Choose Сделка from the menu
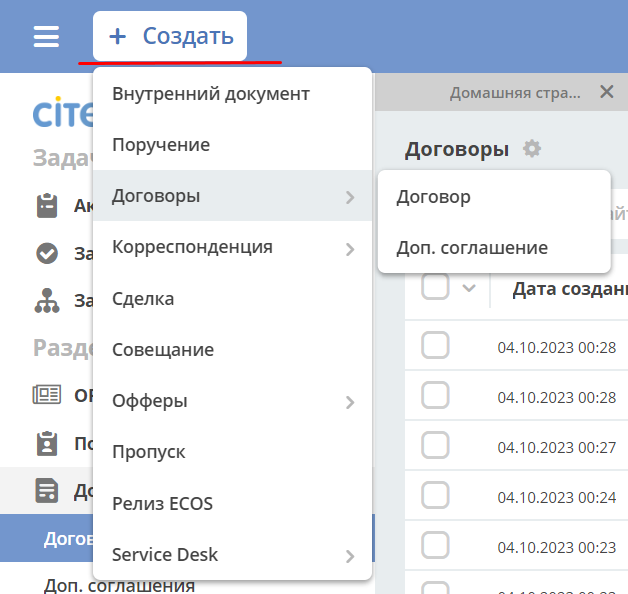The width and height of the screenshot is (628, 594). point(232,298)
